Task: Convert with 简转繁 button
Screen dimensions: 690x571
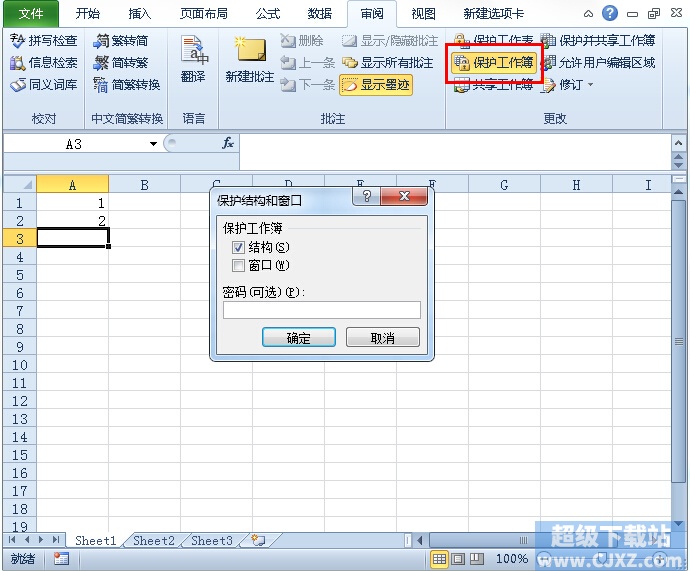Action: pos(121,62)
